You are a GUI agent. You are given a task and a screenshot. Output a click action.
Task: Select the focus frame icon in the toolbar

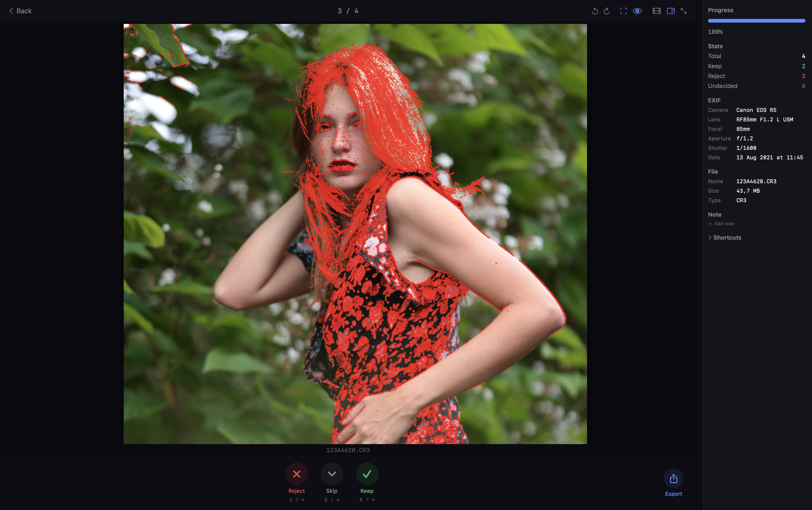(623, 11)
